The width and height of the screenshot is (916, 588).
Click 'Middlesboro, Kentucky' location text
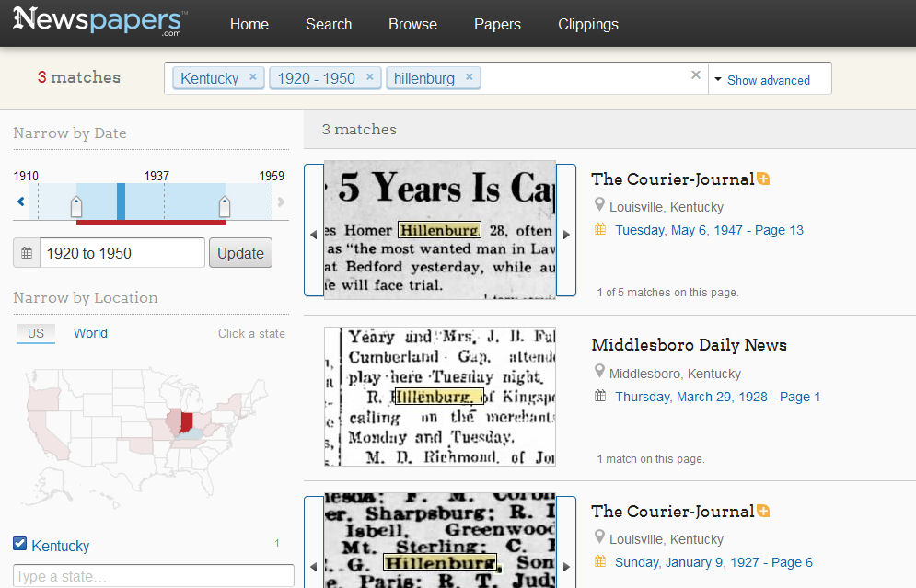point(675,374)
